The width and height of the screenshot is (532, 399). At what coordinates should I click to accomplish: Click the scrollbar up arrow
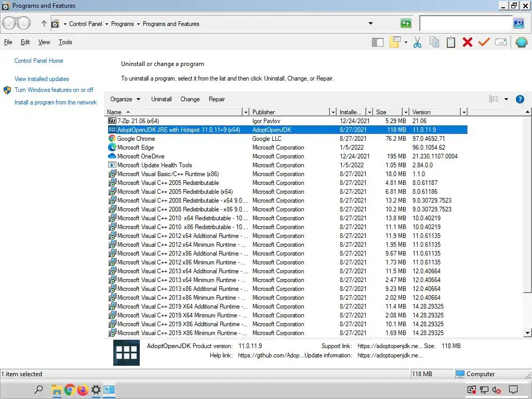527,112
